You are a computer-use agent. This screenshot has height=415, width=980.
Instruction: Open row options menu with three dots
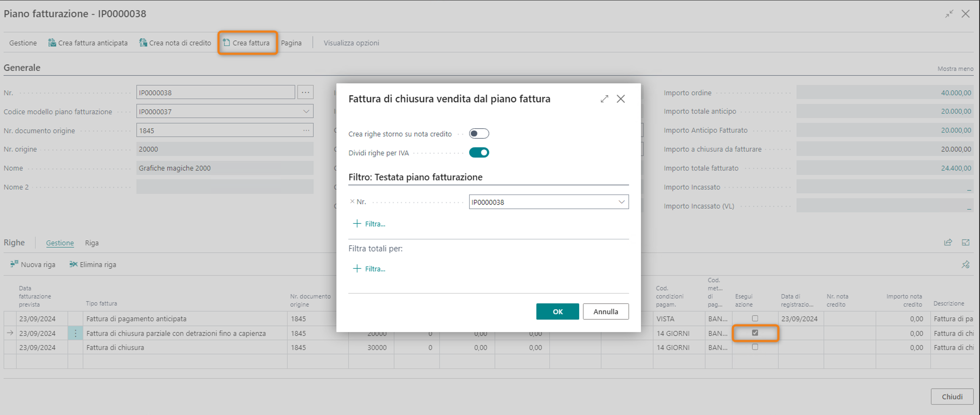click(75, 333)
